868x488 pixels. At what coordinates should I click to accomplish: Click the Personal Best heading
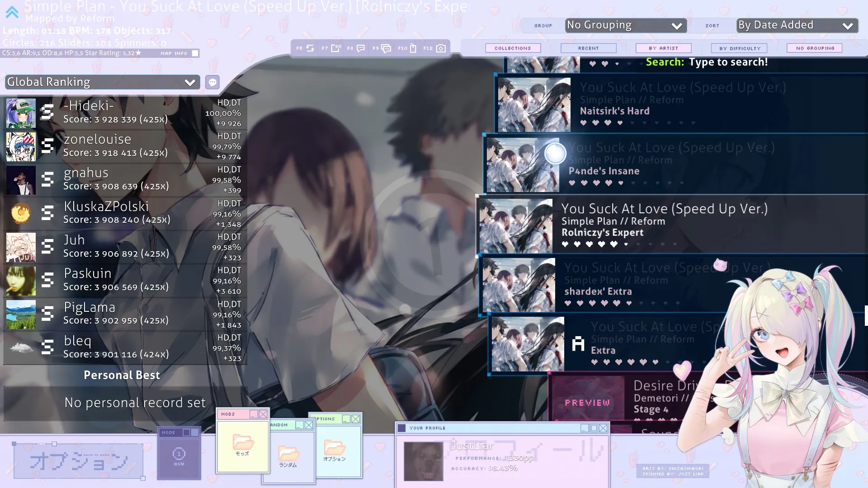pos(122,375)
